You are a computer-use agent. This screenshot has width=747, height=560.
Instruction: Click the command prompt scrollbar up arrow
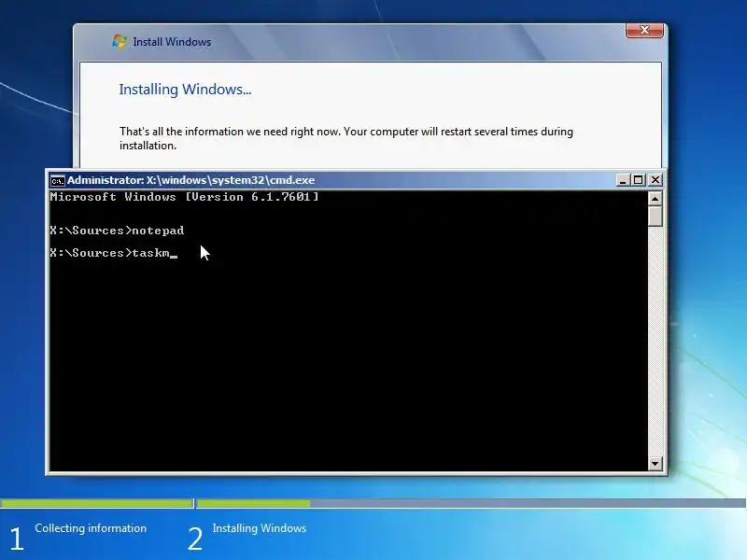click(x=655, y=198)
